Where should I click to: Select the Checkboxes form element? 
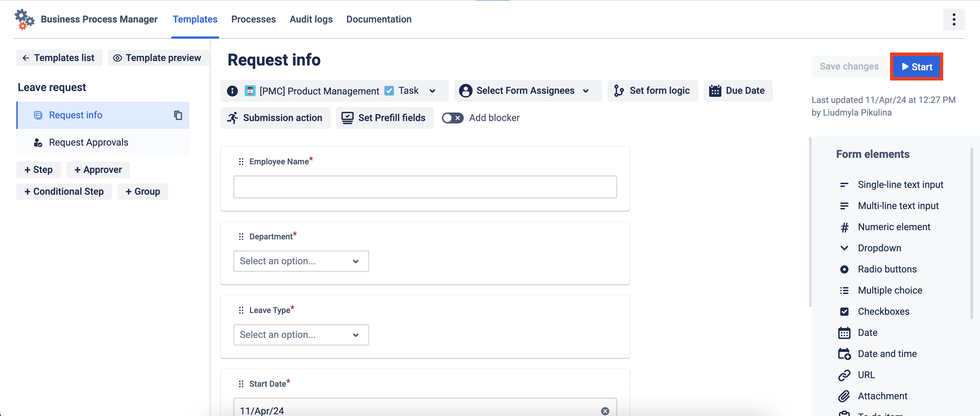pos(883,311)
